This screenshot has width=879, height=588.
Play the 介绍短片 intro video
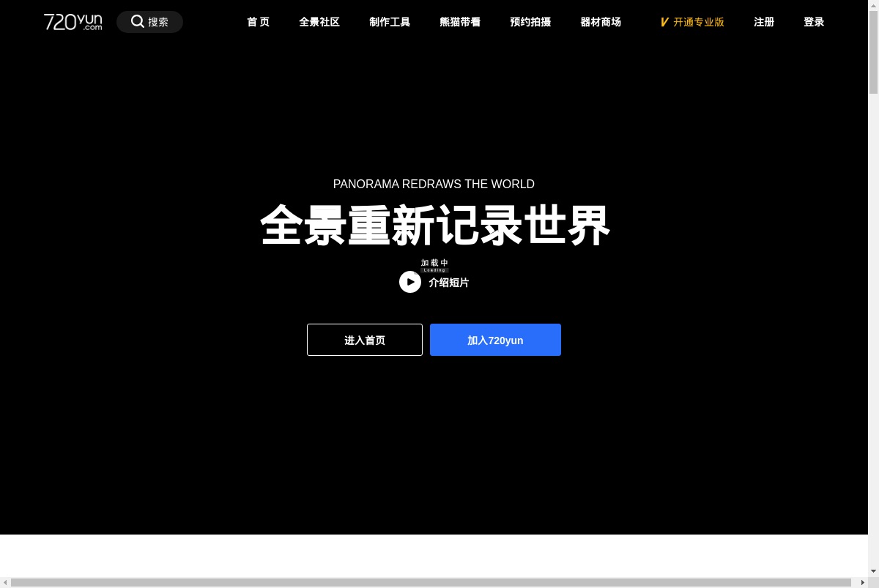coord(410,282)
